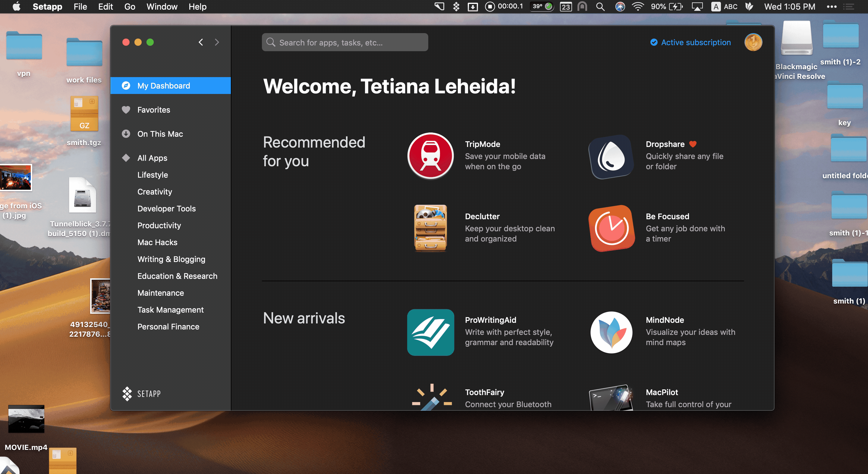Select the Mac Hacks category
Screen dimensions: 868x474
tap(157, 242)
